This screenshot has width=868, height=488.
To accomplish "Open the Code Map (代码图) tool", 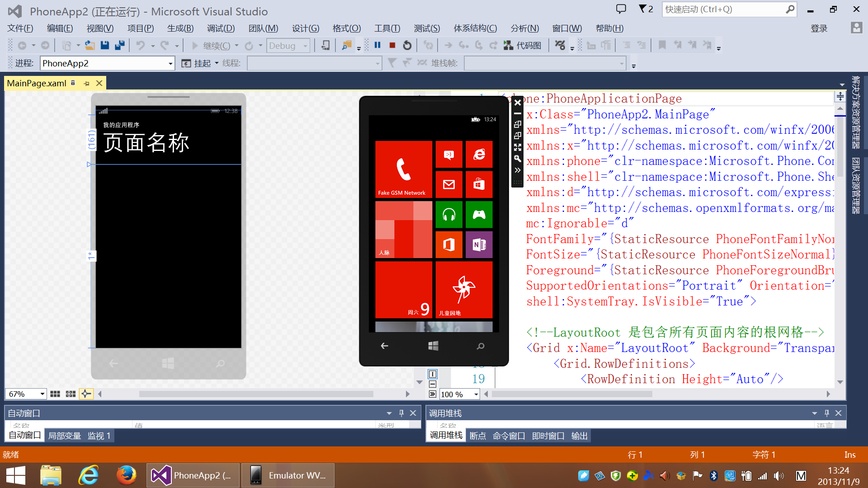I will pyautogui.click(x=523, y=45).
